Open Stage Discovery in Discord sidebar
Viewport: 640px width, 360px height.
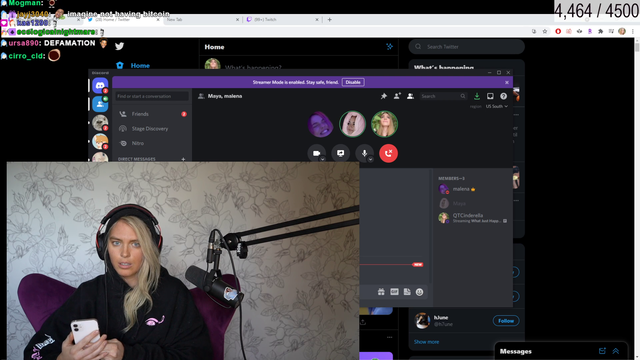tap(151, 129)
